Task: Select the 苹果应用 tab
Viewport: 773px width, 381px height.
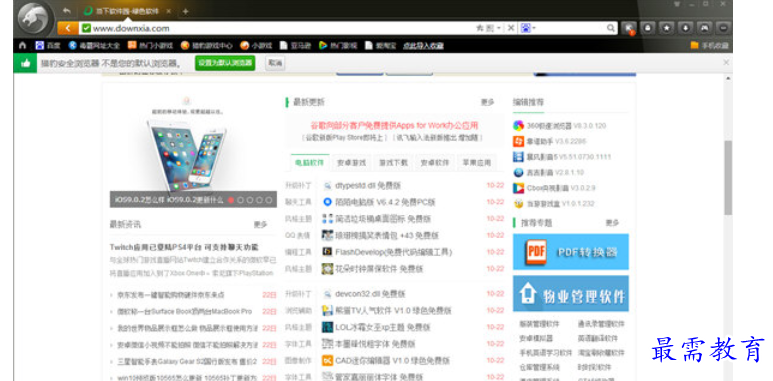Action: (477, 163)
